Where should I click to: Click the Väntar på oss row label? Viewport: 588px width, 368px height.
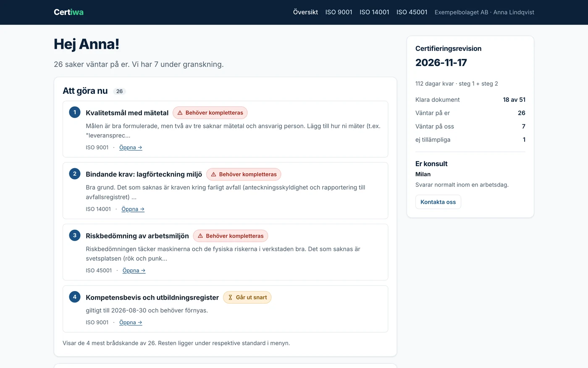435,127
